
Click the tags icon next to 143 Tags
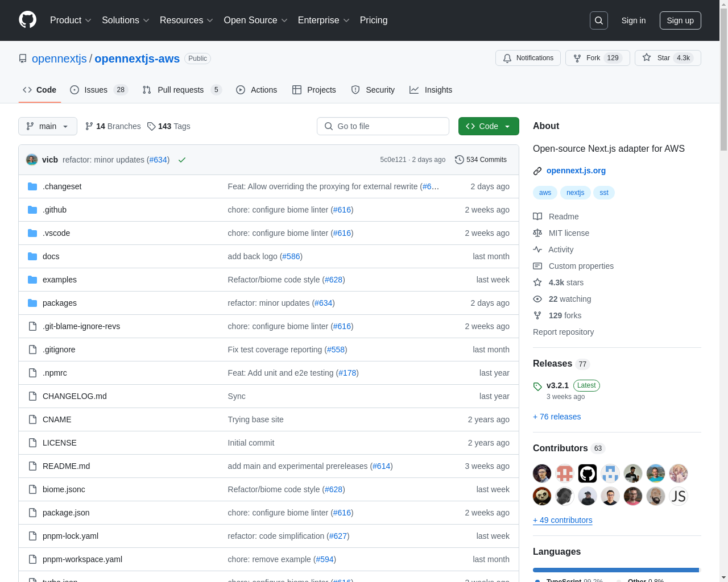[x=151, y=126]
